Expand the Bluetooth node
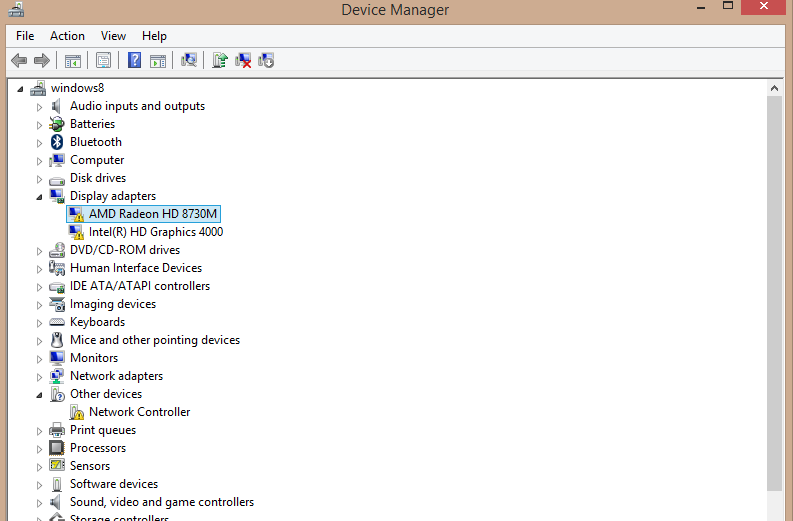 click(39, 143)
